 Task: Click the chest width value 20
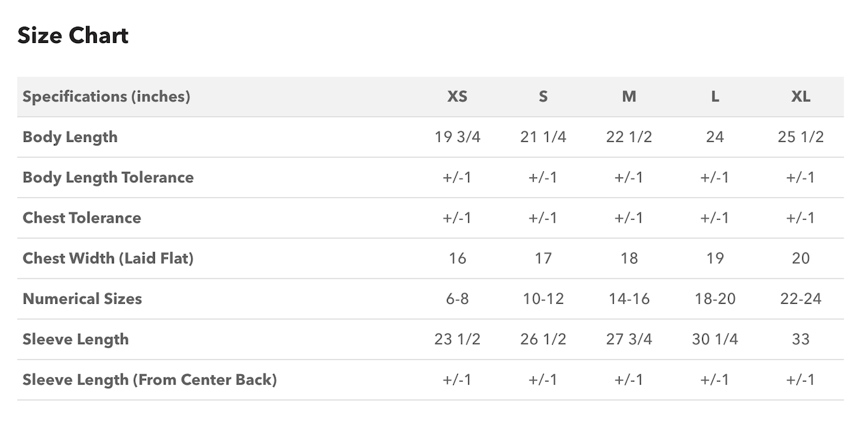(800, 258)
